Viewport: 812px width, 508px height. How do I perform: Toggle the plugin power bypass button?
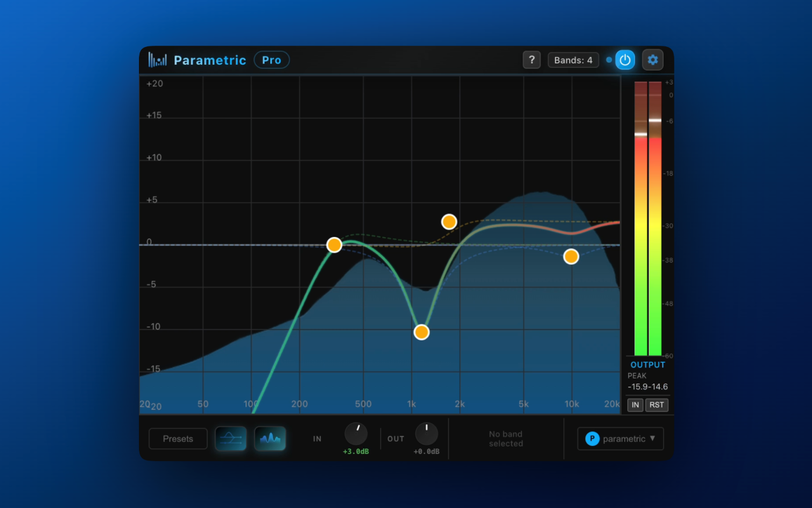(x=625, y=59)
